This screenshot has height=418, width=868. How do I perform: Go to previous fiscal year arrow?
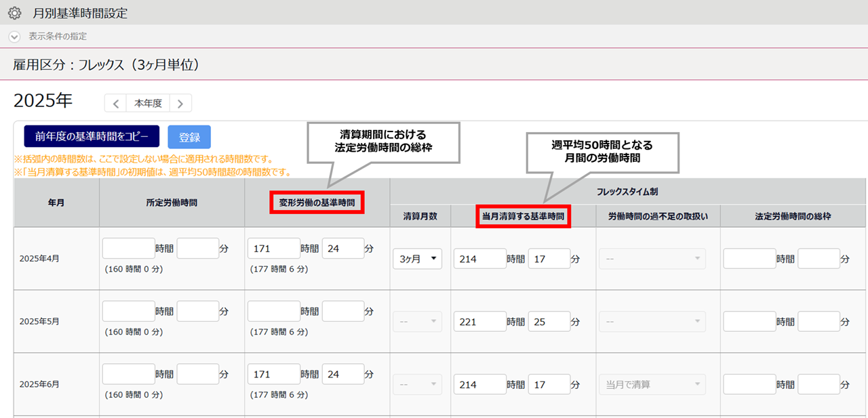point(115,104)
